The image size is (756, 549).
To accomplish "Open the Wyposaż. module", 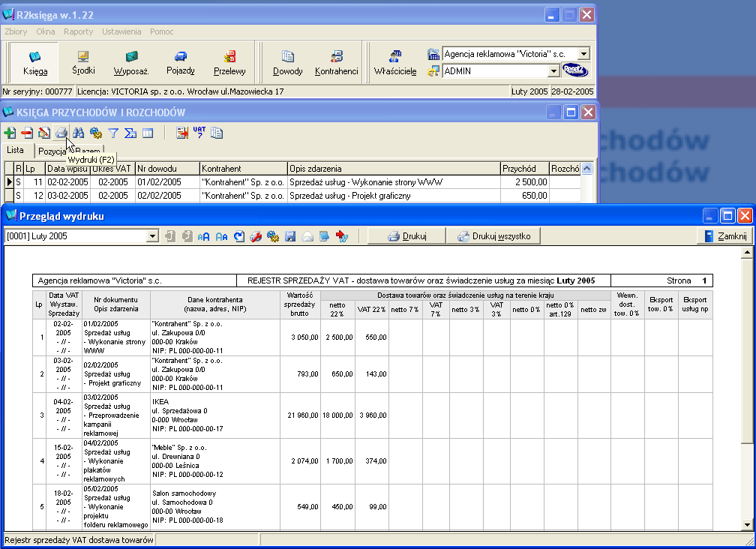I will click(x=132, y=63).
